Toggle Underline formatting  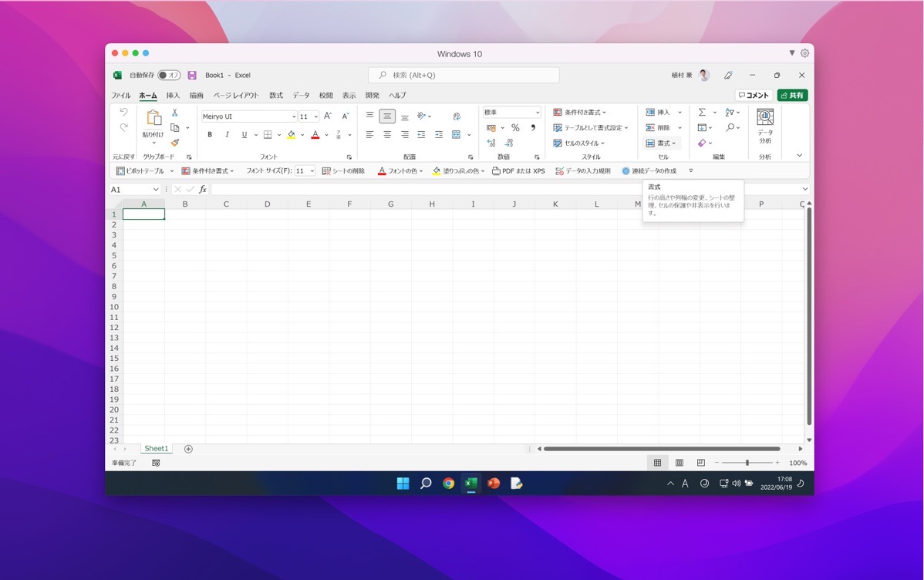coord(244,135)
